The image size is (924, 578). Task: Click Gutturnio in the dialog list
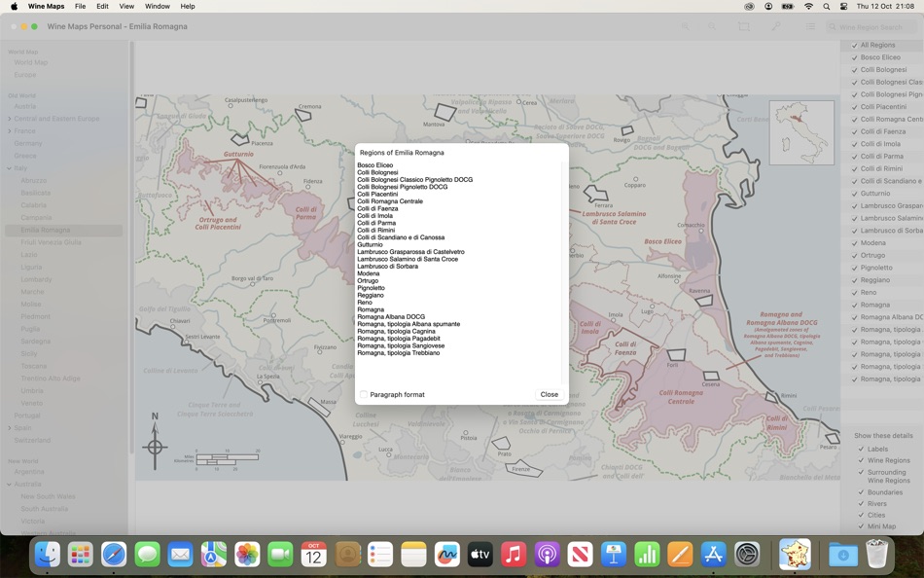pyautogui.click(x=370, y=245)
